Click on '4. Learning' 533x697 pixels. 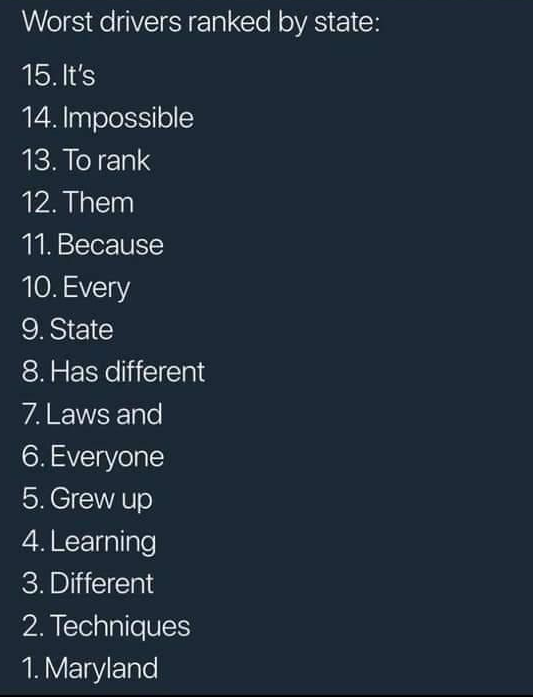click(x=89, y=542)
